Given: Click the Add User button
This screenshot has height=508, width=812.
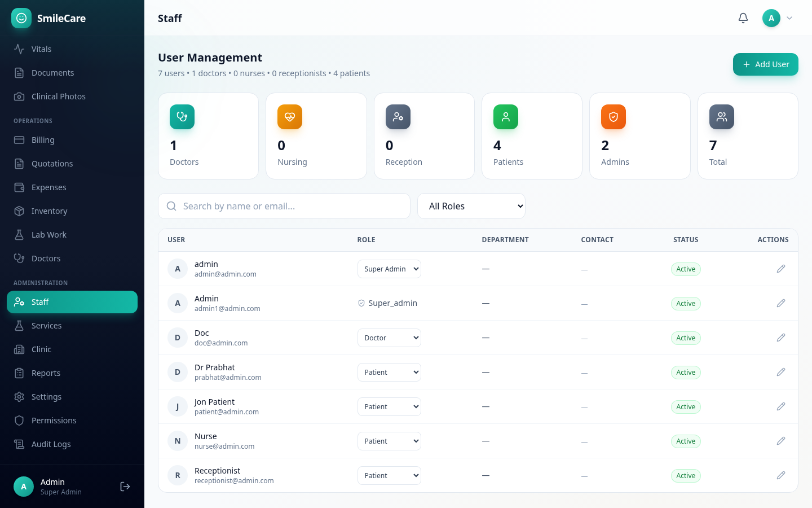Looking at the screenshot, I should coord(766,64).
